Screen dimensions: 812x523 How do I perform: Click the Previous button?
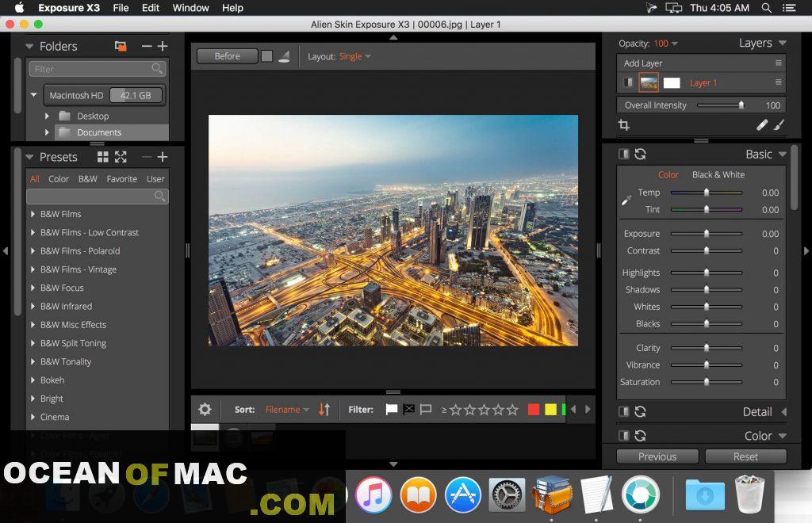click(657, 456)
